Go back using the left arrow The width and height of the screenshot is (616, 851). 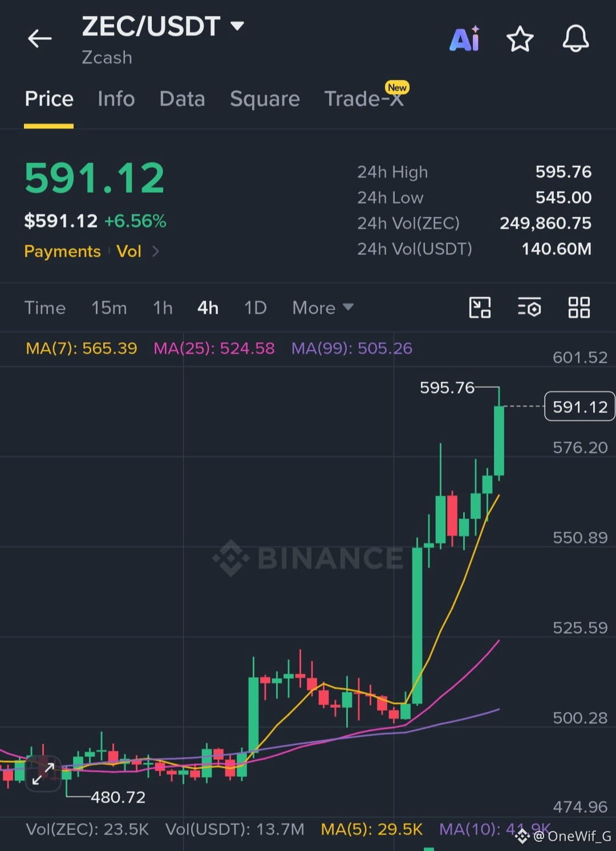point(39,39)
